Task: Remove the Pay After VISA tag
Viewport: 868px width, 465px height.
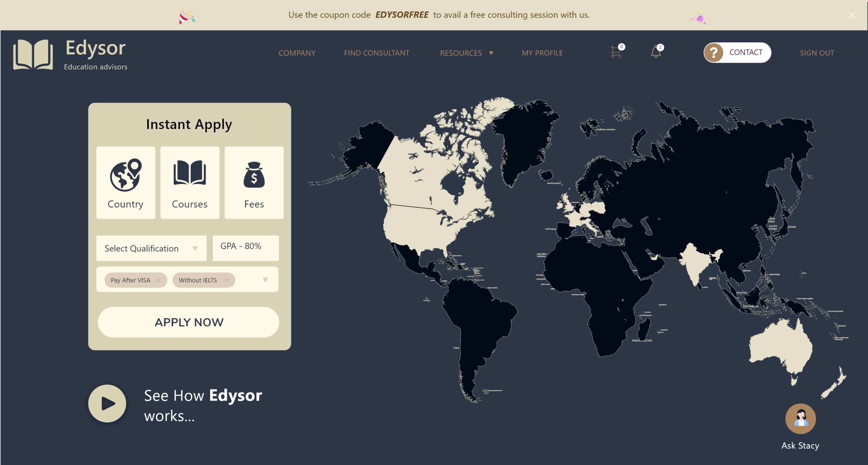Action: [158, 280]
